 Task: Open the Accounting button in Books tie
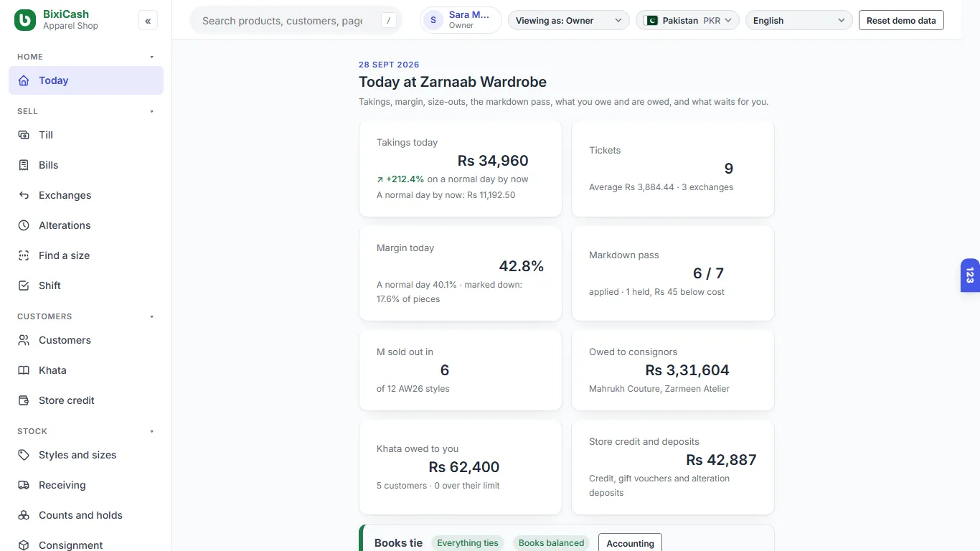[x=630, y=543]
